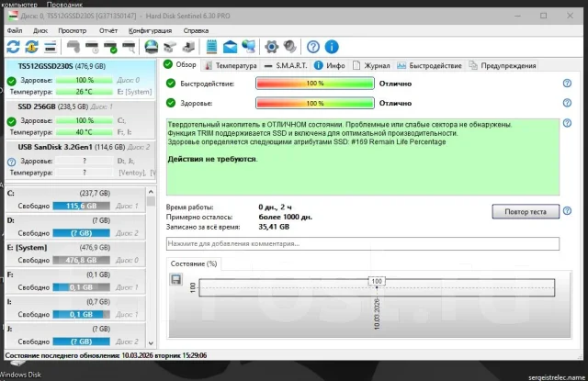Click the drive icon with clock badge

click(x=92, y=47)
